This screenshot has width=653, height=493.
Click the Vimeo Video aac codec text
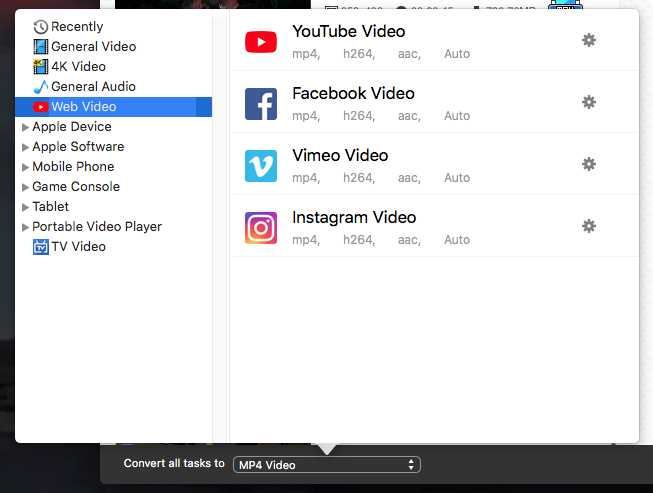pos(409,178)
